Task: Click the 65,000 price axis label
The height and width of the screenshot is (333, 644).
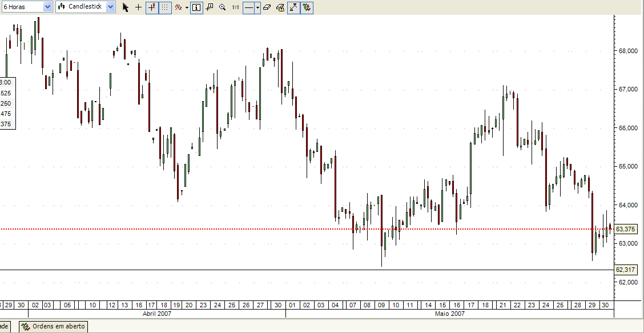Action: (628, 167)
